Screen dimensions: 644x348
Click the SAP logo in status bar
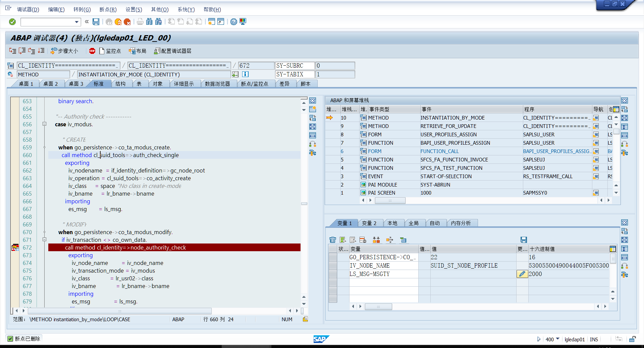point(321,339)
